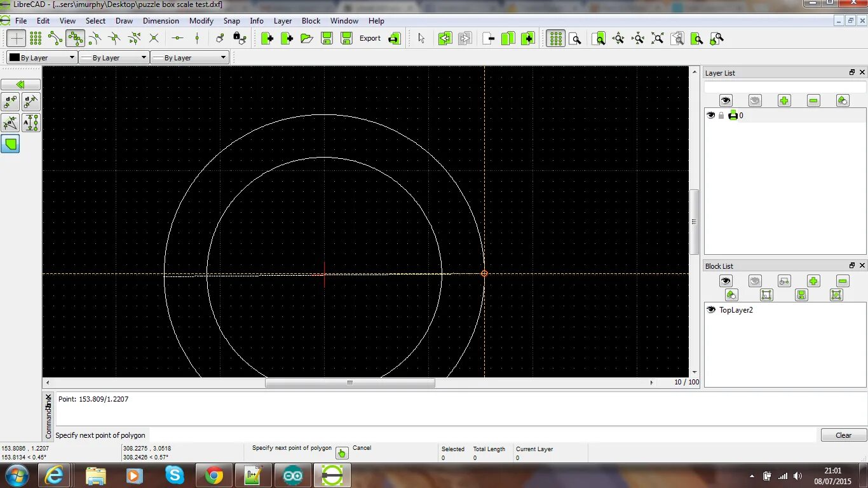Toggle Snap intersection

point(154,39)
